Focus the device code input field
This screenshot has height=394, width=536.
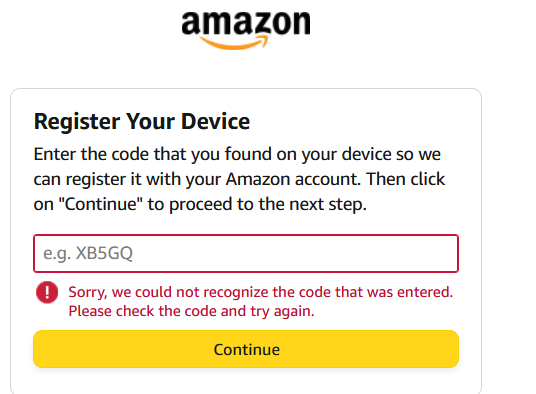(246, 253)
